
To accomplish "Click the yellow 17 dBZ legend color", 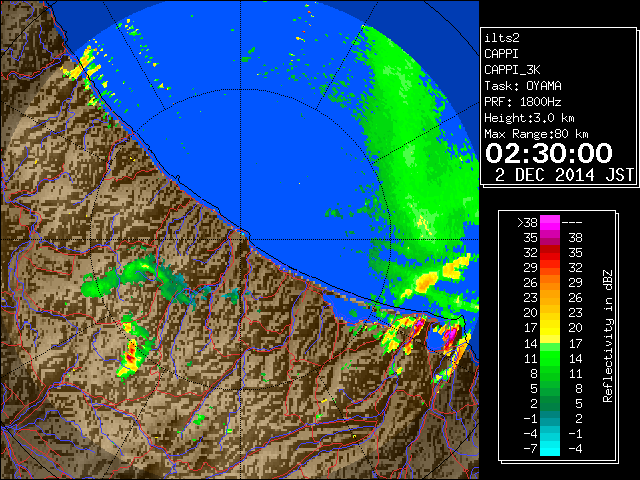I will coord(550,328).
